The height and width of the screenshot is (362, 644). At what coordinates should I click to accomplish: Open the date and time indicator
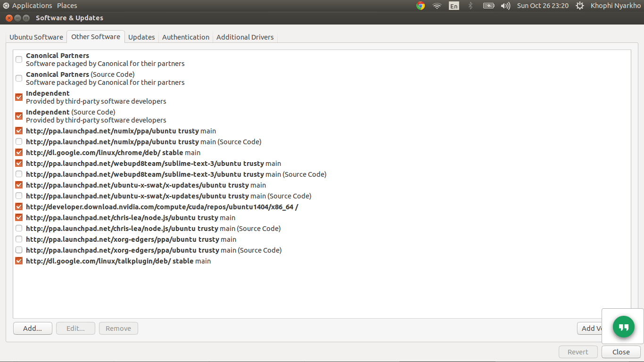coord(543,6)
